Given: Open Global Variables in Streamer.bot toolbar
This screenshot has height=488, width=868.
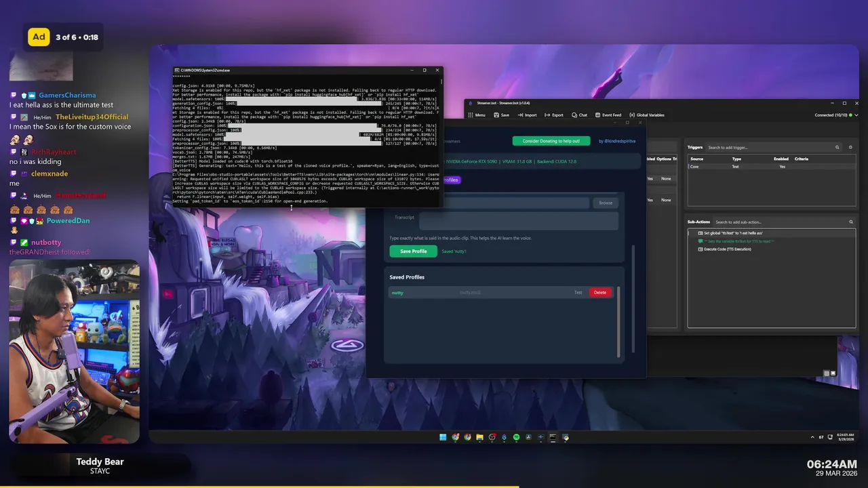Looking at the screenshot, I should point(647,115).
